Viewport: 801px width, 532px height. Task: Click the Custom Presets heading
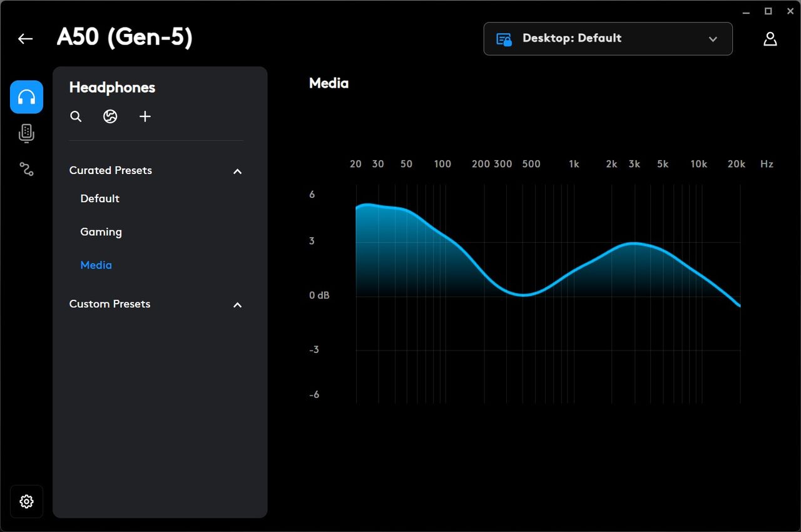110,304
